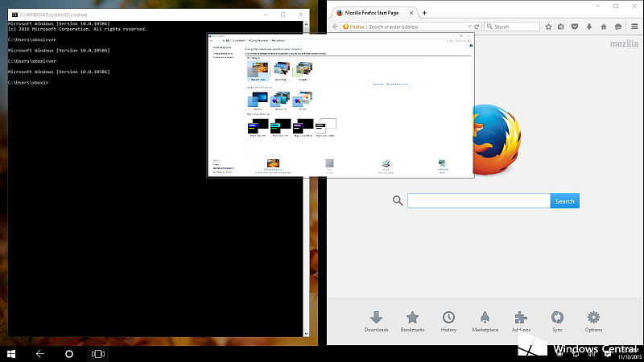Open Firefox Hello chat bubble icon

pos(618,27)
